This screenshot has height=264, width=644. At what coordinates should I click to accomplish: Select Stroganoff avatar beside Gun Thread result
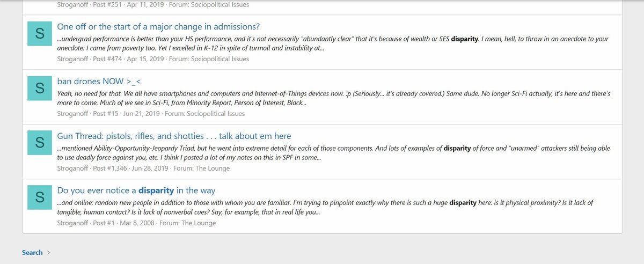39,143
